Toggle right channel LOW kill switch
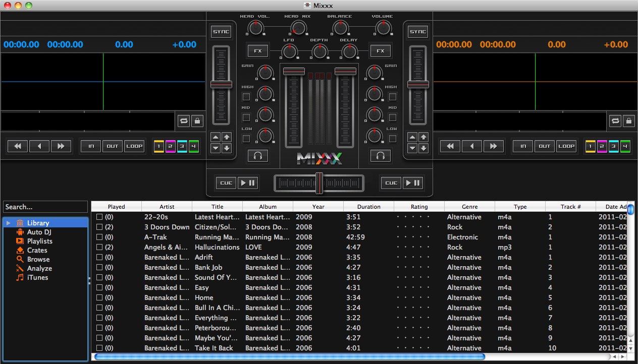The image size is (638, 364). tap(392, 139)
